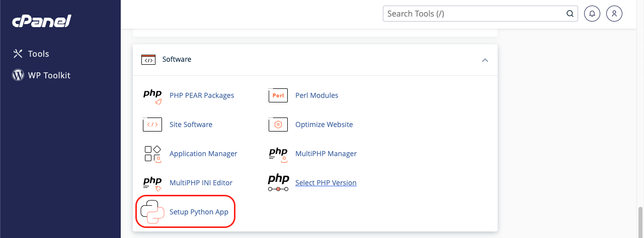Collapse the Software section chevron

[x=485, y=60]
